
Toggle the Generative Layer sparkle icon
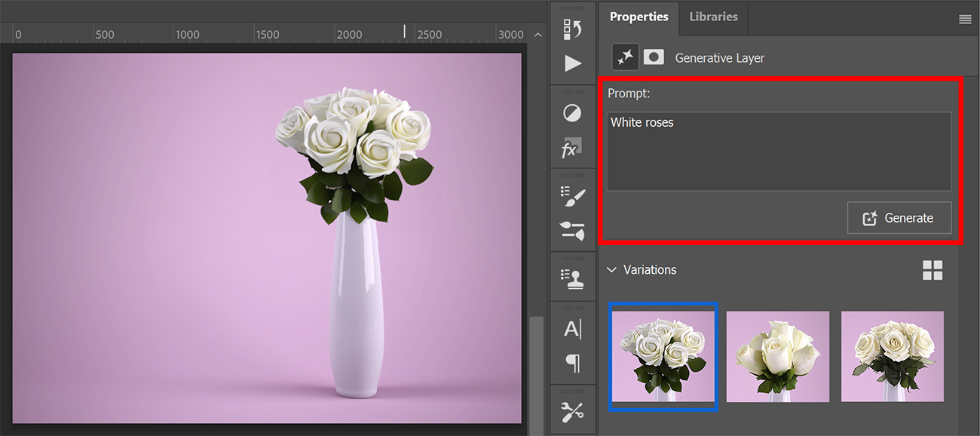(x=624, y=57)
